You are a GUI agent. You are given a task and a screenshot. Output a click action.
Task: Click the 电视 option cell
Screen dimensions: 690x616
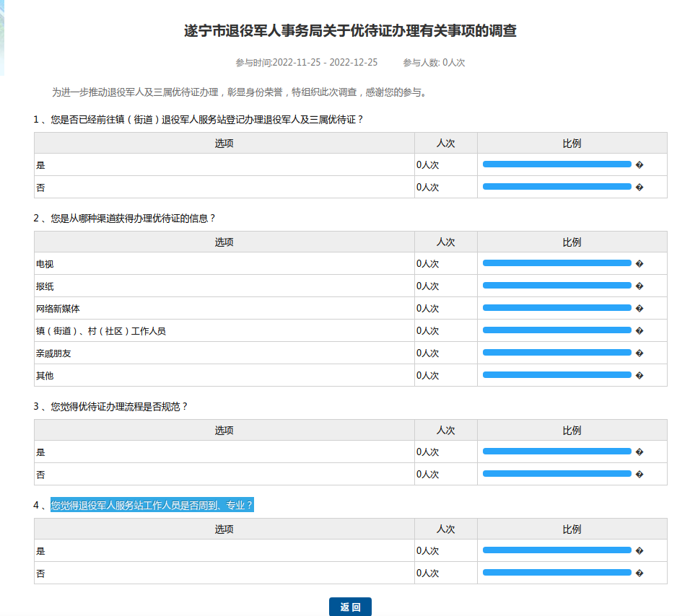tap(45, 264)
